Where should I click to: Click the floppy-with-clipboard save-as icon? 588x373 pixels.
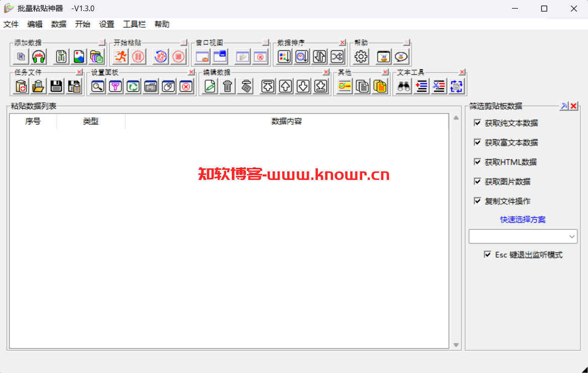[74, 86]
